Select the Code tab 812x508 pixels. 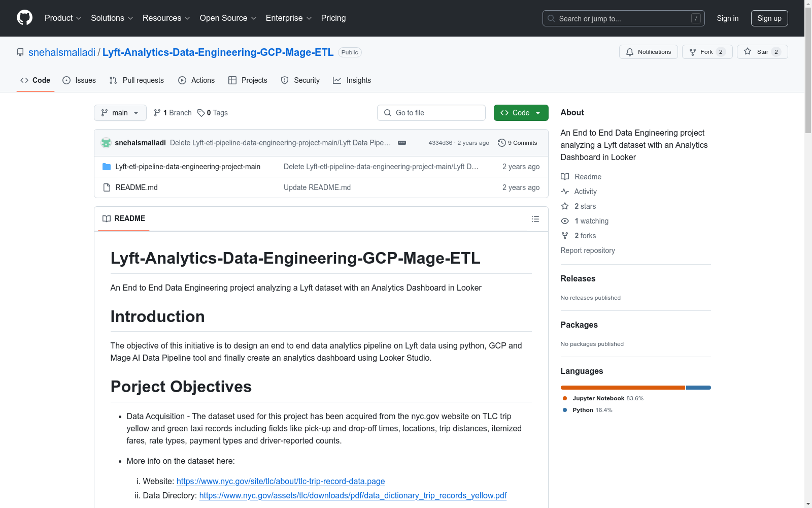click(35, 80)
